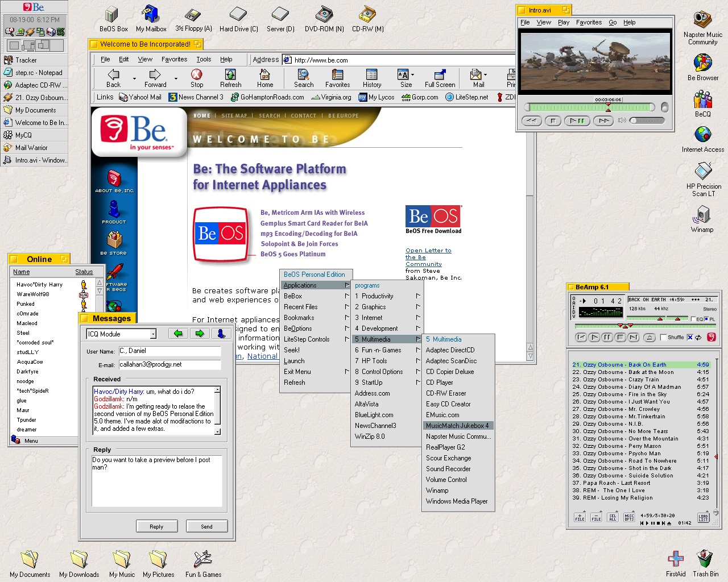Switch the browser to Full Screen
This screenshot has width=728, height=582.
click(440, 78)
